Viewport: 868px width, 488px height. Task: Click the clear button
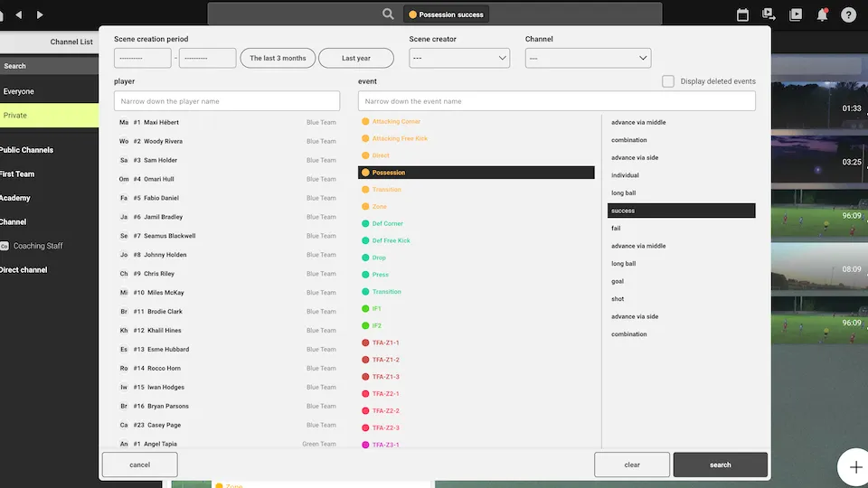pyautogui.click(x=632, y=465)
